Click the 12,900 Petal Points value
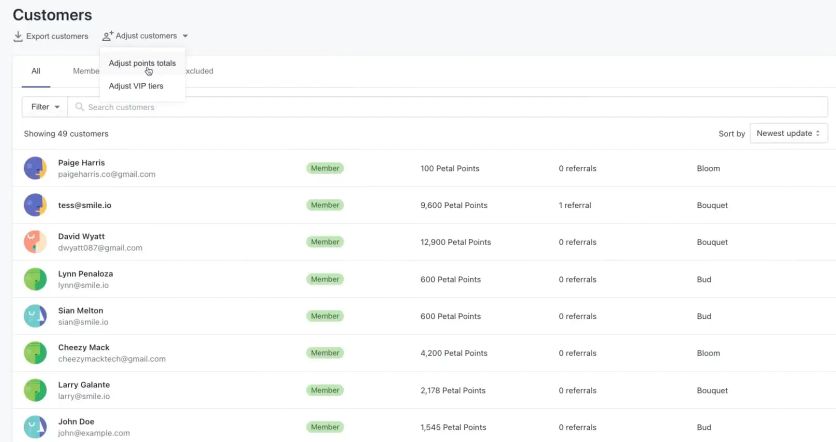836x442 pixels. point(455,242)
